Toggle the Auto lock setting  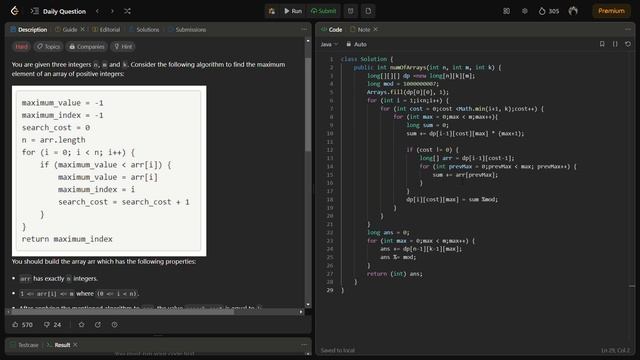(356, 44)
